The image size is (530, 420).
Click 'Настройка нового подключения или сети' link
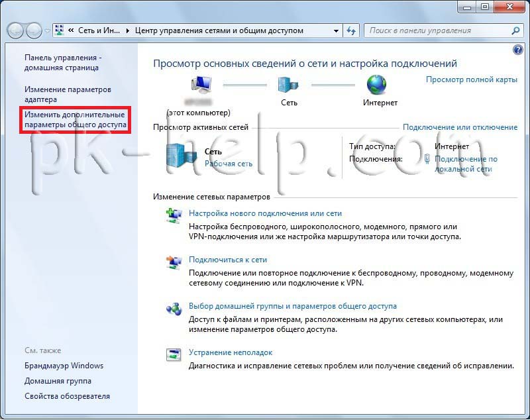[x=266, y=213]
